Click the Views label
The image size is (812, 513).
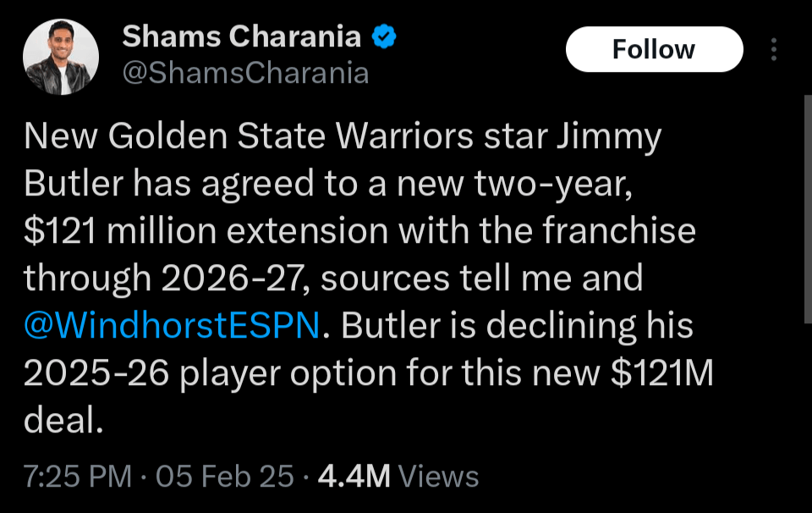coord(438,477)
